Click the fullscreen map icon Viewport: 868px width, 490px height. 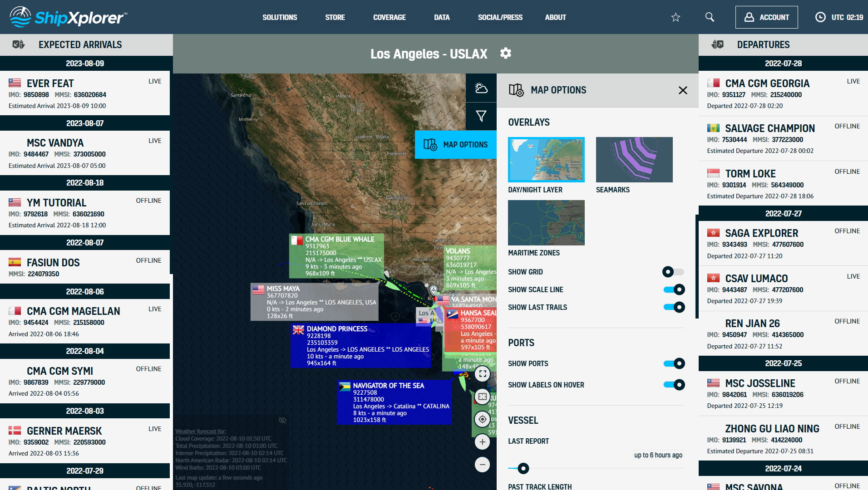(482, 374)
